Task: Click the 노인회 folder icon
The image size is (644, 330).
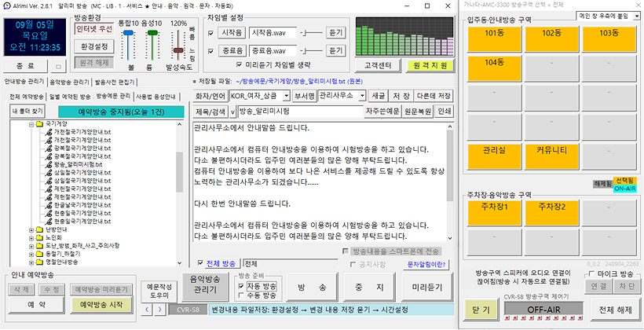Action: (x=39, y=237)
